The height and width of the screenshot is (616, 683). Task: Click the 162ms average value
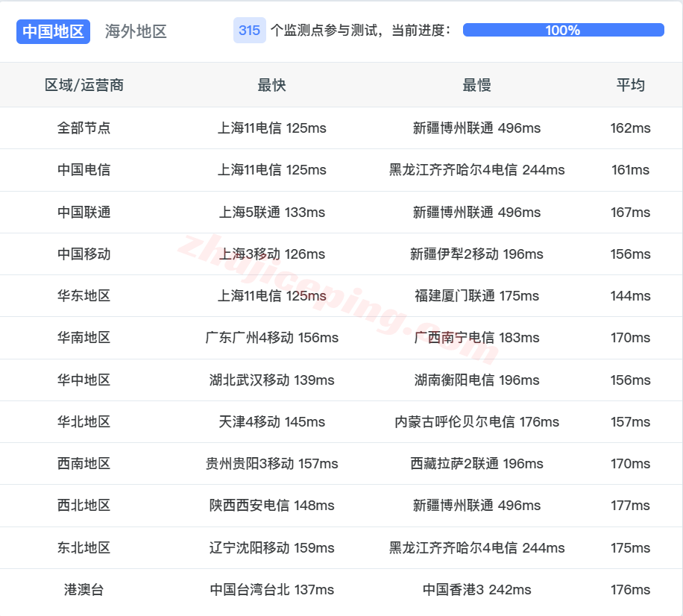coord(630,128)
